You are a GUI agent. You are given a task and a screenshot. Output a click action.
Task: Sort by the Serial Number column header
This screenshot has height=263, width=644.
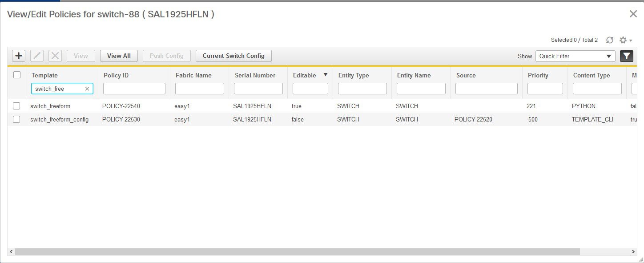255,75
